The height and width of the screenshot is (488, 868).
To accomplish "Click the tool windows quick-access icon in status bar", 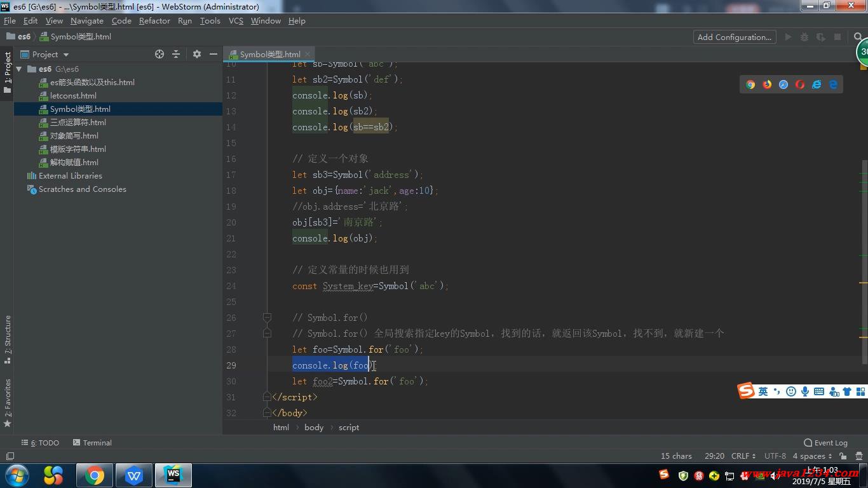I will (x=10, y=456).
